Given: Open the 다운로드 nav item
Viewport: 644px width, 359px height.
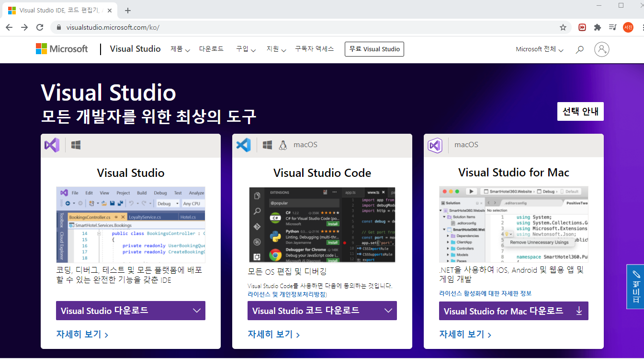Looking at the screenshot, I should [211, 49].
